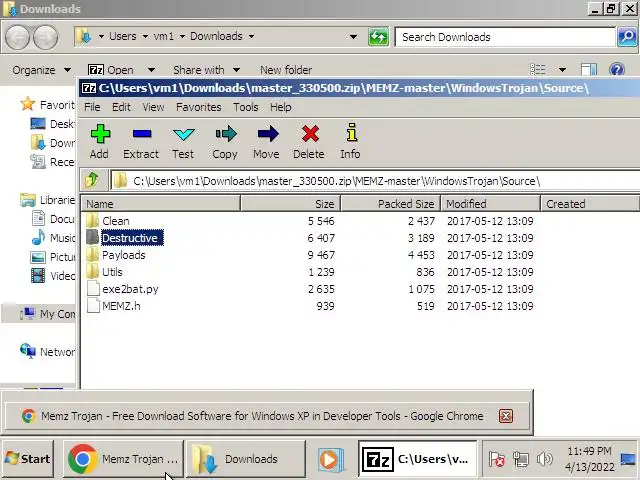Close the Chrome taskbar preview with red X
The height and width of the screenshot is (480, 640).
[x=506, y=416]
